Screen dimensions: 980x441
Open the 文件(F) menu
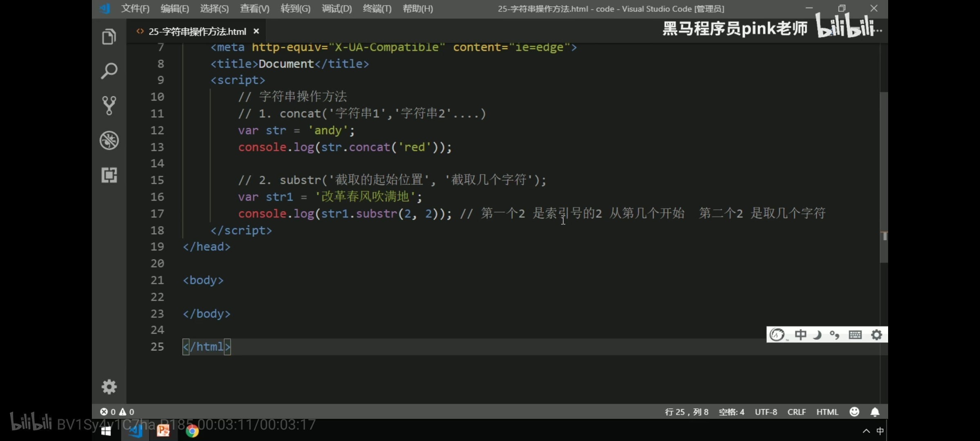tap(135, 9)
